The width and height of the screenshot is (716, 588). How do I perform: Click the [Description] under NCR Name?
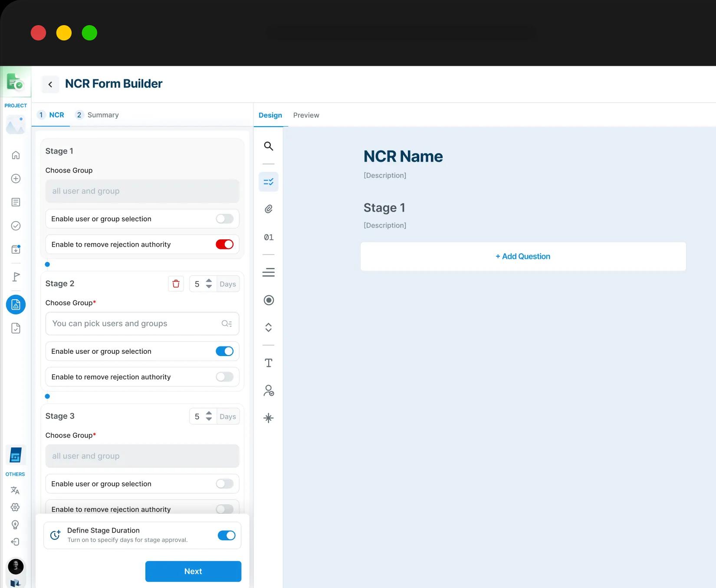coord(385,175)
